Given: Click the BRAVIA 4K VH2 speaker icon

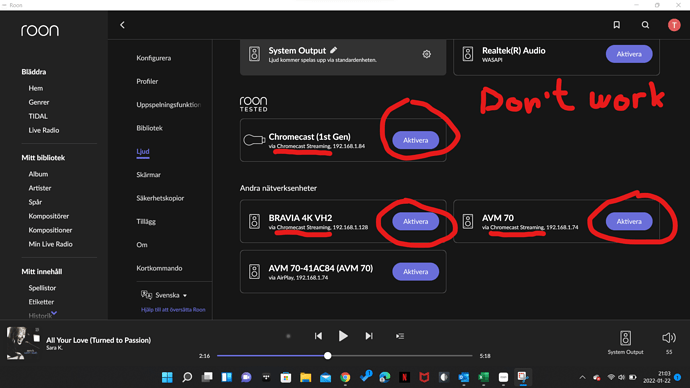Looking at the screenshot, I should (254, 221).
